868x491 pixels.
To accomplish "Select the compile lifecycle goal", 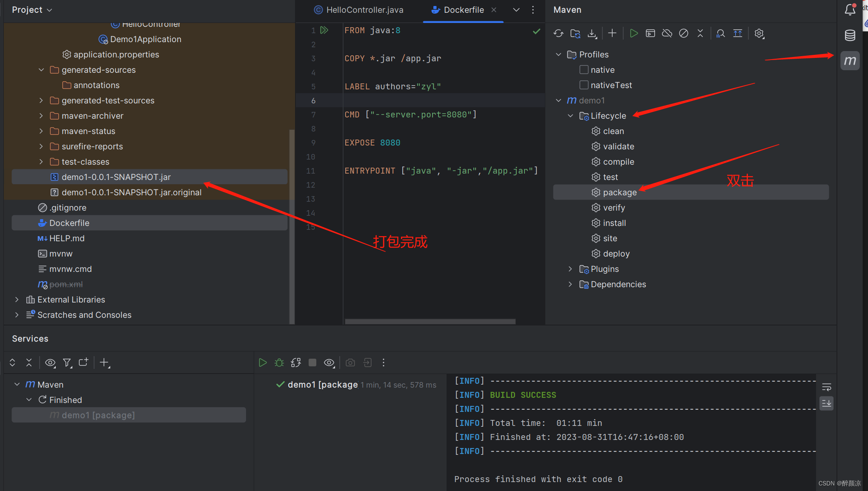I will click(x=613, y=162).
